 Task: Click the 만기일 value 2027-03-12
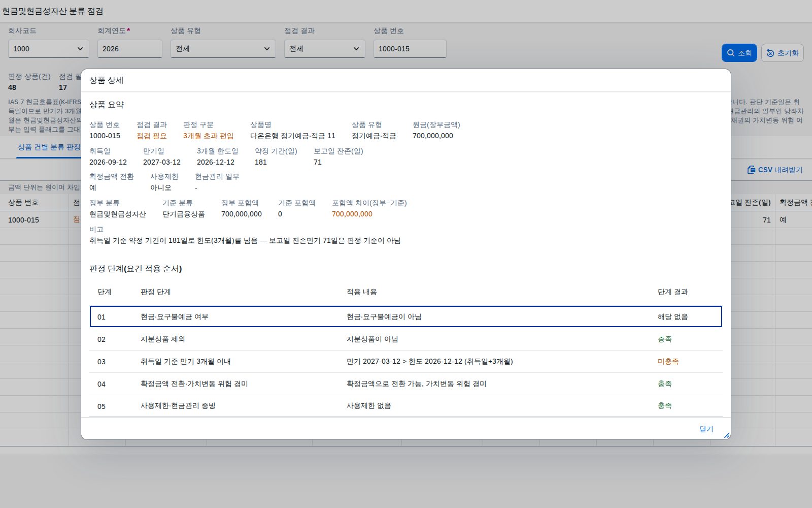tap(162, 162)
